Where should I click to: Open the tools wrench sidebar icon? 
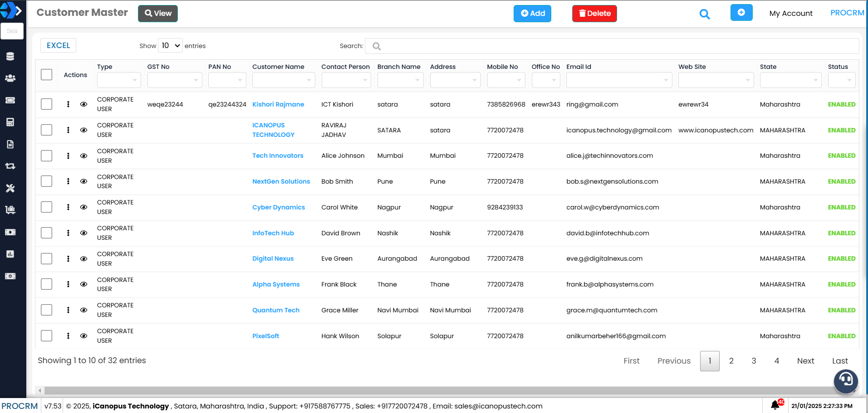tap(10, 188)
